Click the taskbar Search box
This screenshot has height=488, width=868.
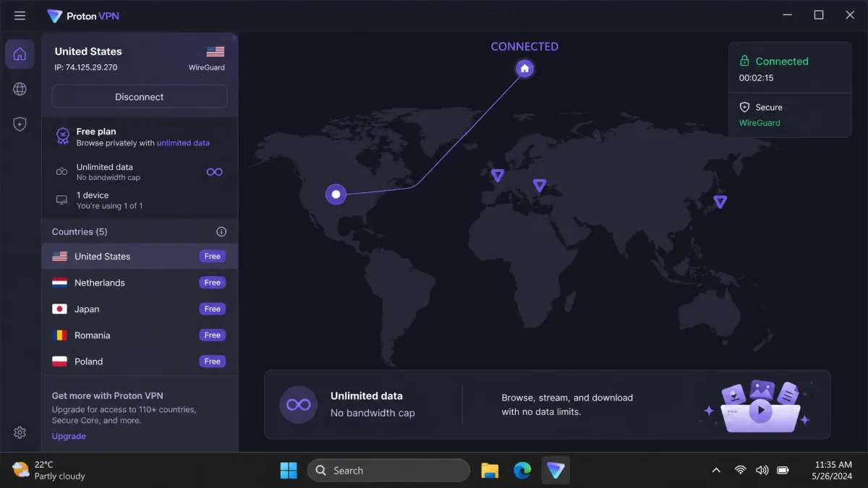tap(388, 471)
